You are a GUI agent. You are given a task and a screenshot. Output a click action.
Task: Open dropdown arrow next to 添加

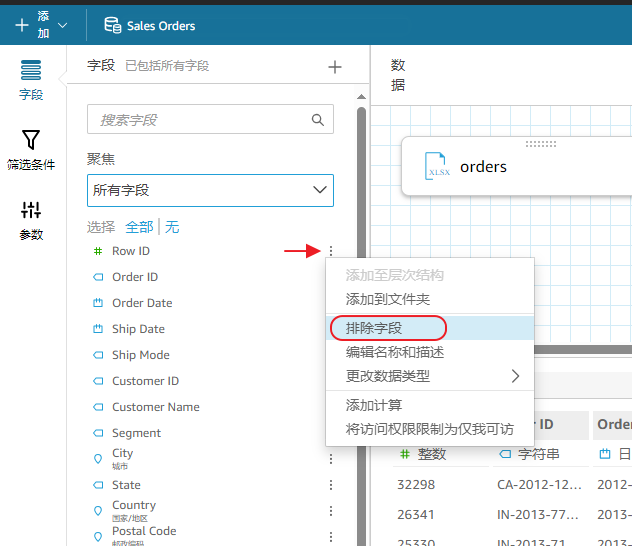point(63,25)
